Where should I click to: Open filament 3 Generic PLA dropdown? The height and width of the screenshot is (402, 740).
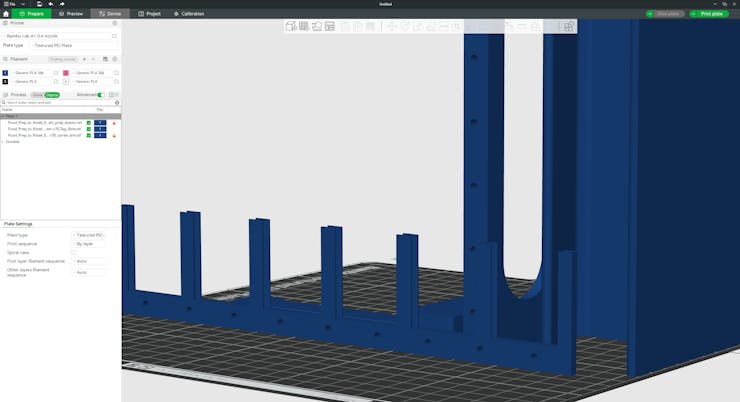(31, 81)
